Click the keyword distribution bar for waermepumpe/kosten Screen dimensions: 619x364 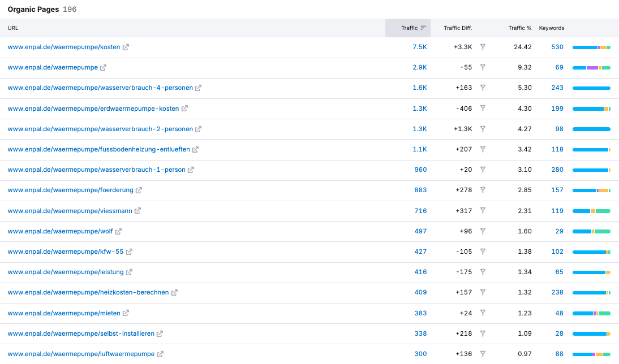(x=591, y=47)
